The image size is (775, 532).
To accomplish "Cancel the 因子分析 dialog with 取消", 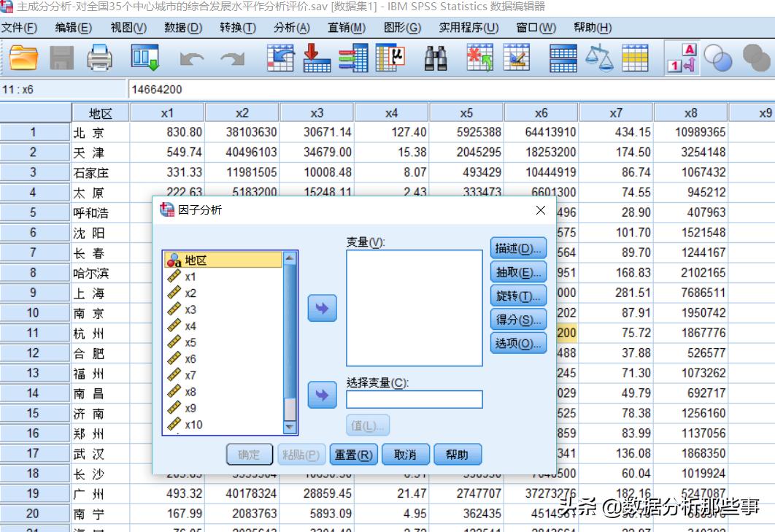I will (405, 454).
